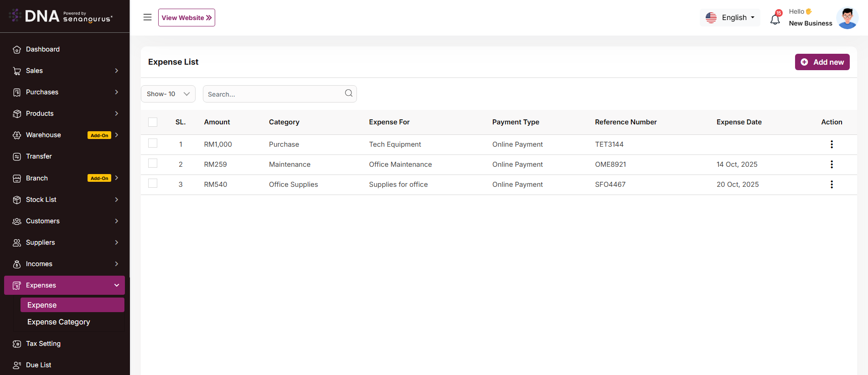The image size is (868, 375).
Task: Open the English language dropdown
Action: (x=730, y=18)
